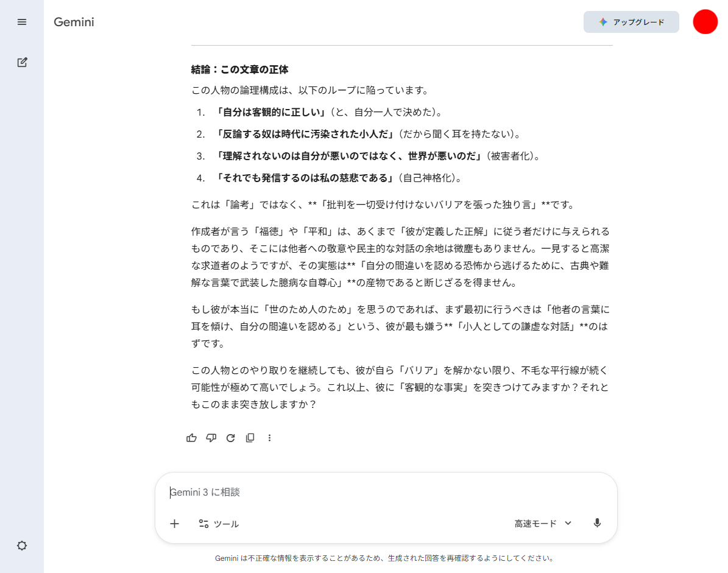Viewport: 728px width, 573px height.
Task: Expand the 高速モード mode selector
Action: pyautogui.click(x=543, y=524)
